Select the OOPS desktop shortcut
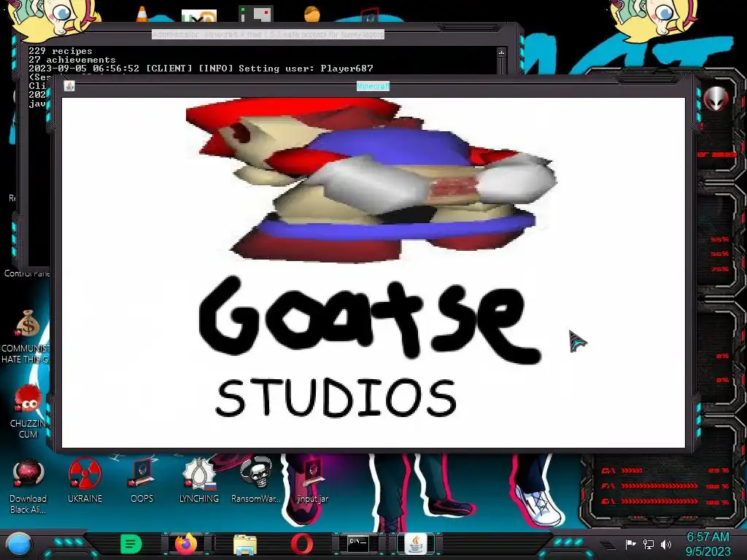The image size is (747, 560). click(x=142, y=481)
